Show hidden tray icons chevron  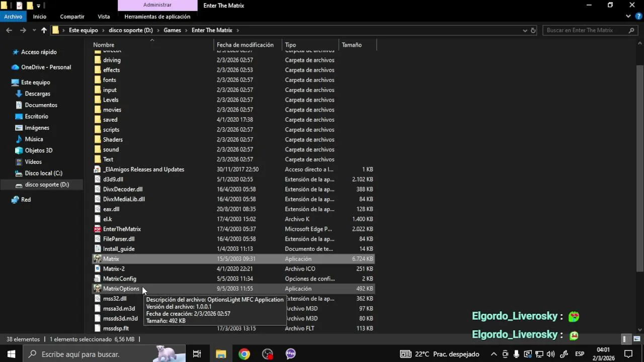(494, 354)
